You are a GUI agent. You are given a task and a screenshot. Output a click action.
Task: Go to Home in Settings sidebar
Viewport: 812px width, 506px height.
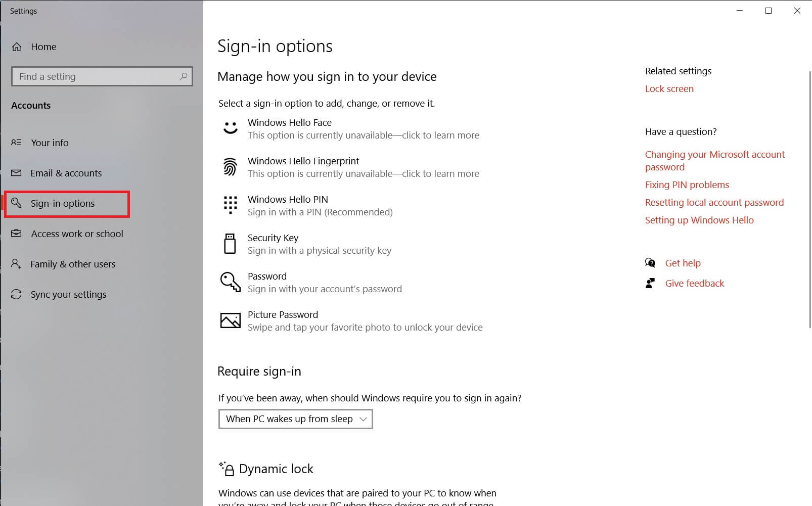(43, 47)
